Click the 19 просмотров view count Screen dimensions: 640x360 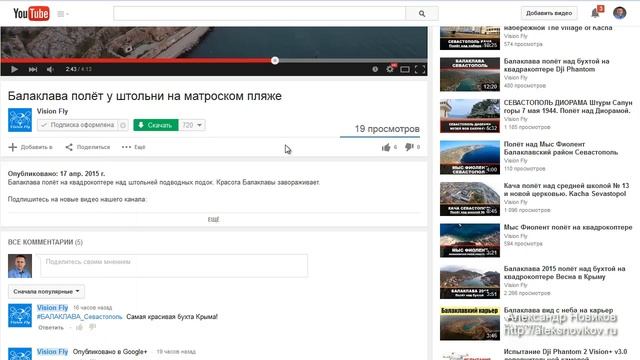(x=387, y=129)
